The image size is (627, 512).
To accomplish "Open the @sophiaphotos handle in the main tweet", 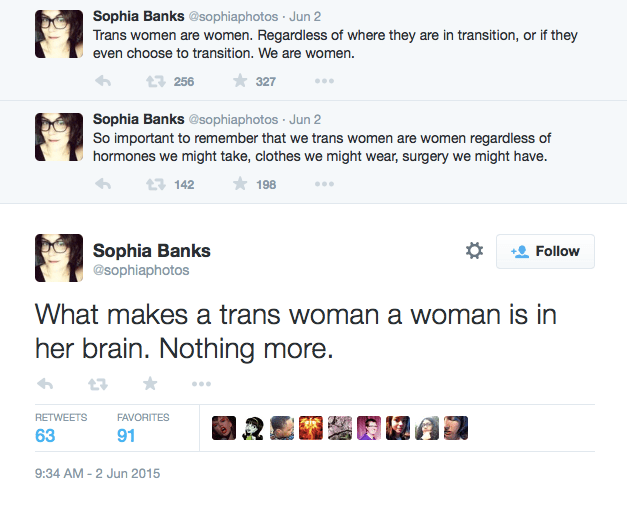I will [140, 270].
